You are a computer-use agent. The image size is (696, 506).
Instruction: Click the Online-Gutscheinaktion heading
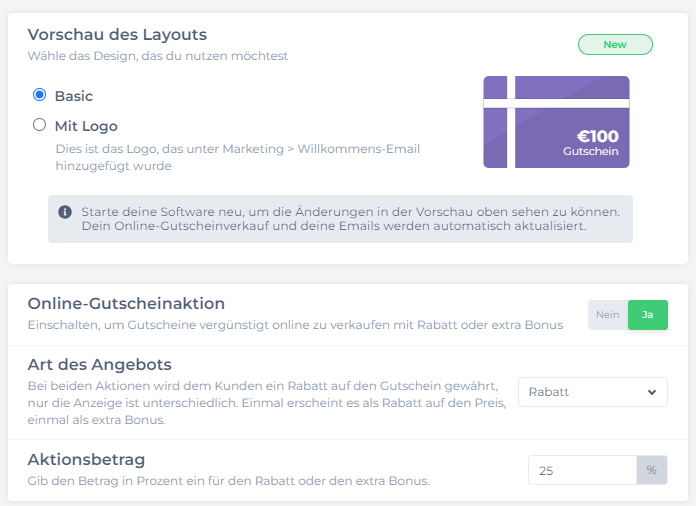pos(126,304)
